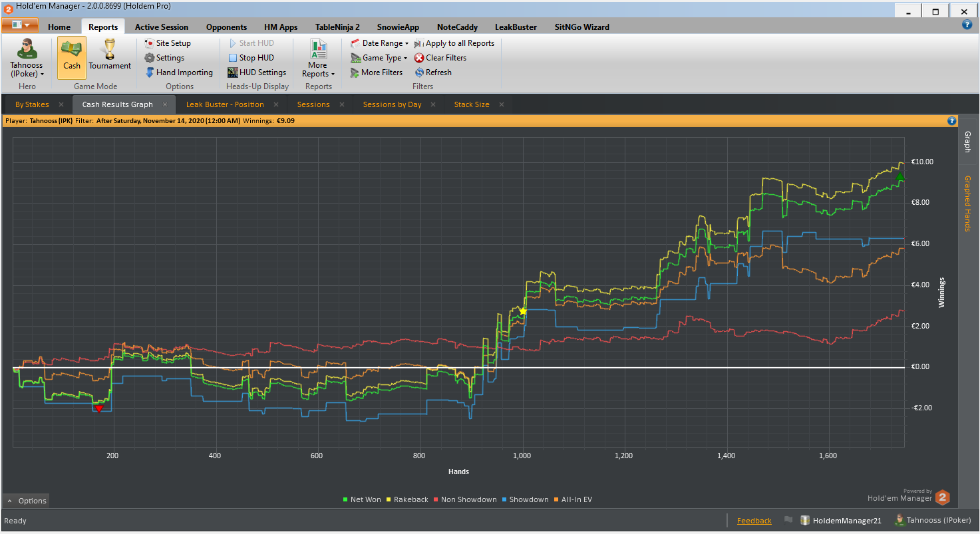Expand the Date Range dropdown
Image resolution: width=980 pixels, height=534 pixels.
point(379,43)
